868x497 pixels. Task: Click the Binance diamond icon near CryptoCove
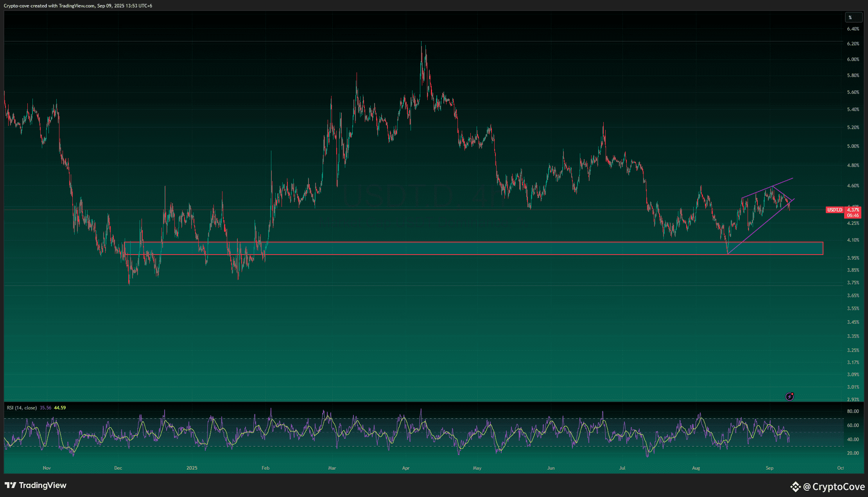[795, 487]
